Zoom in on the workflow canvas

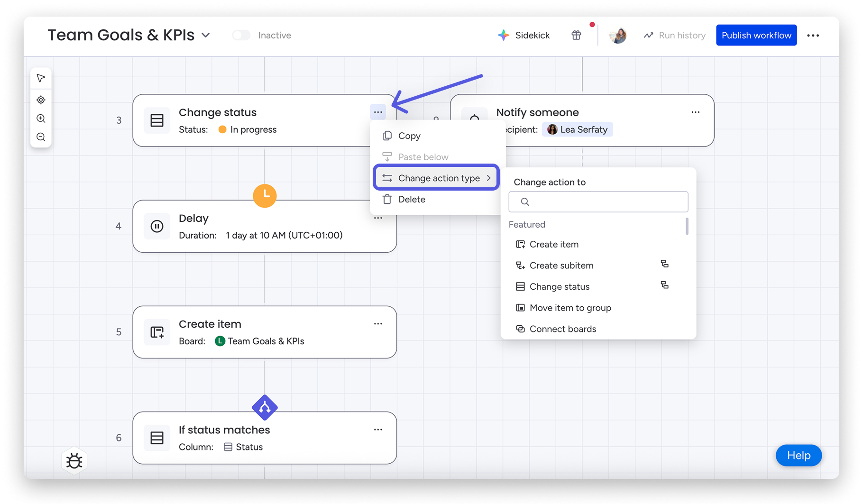[x=41, y=119]
